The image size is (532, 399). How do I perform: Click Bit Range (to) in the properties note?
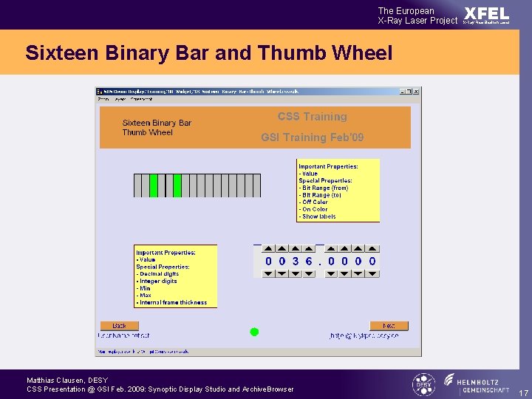click(x=320, y=195)
